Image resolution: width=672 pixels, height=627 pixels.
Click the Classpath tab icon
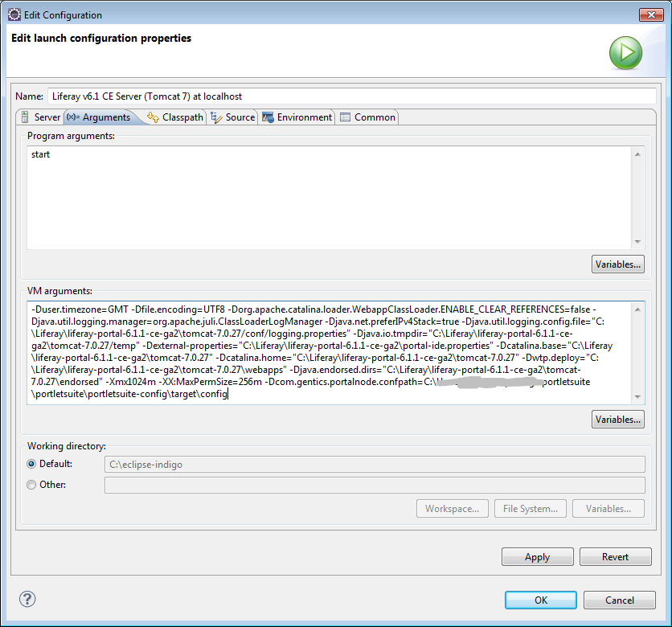pos(153,117)
